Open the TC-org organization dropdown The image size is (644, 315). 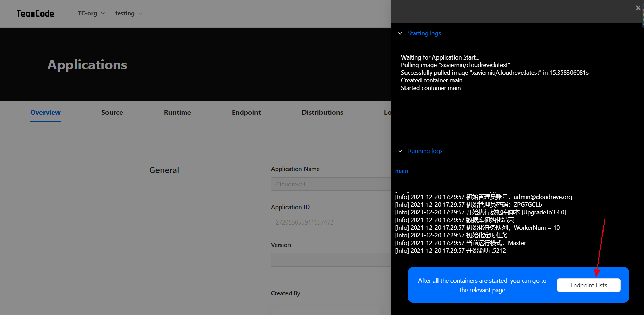pos(91,13)
